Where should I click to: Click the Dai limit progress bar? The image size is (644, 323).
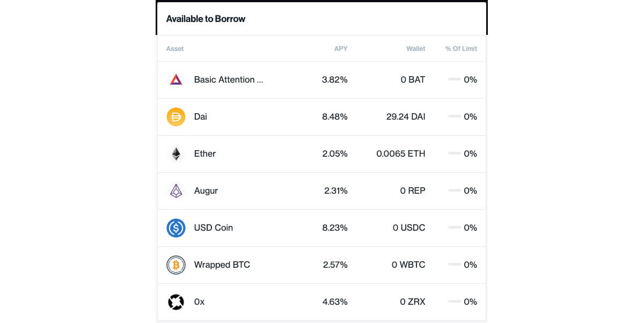click(454, 116)
